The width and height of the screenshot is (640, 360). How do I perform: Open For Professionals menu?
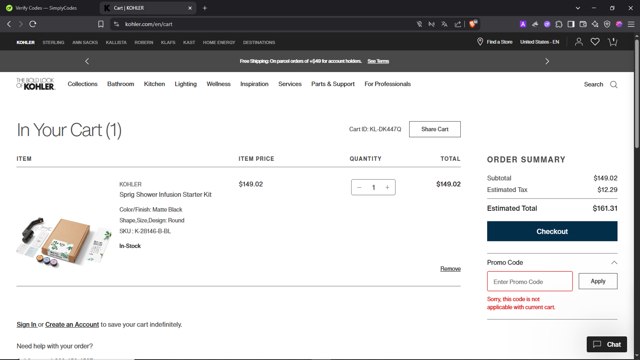387,84
